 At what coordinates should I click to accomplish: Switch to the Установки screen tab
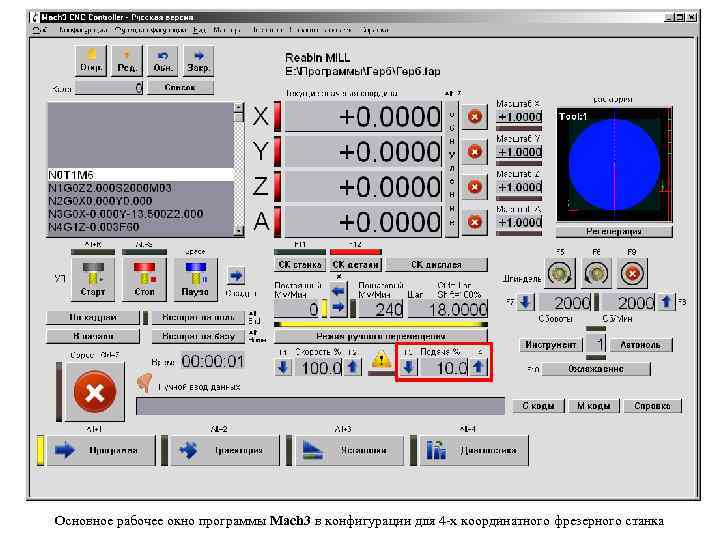click(x=349, y=450)
